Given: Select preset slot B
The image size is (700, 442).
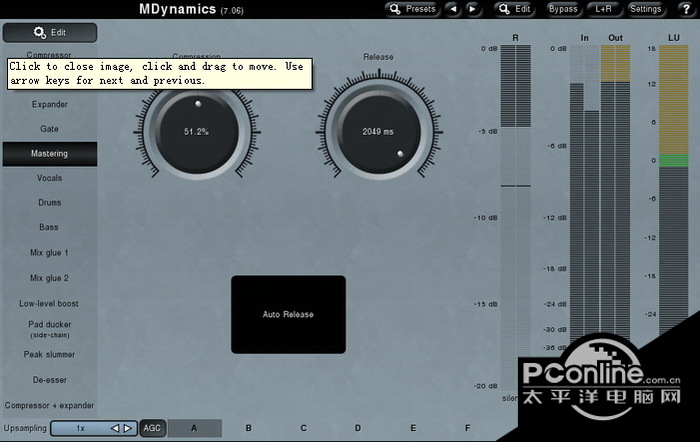Looking at the screenshot, I should pos(249,428).
